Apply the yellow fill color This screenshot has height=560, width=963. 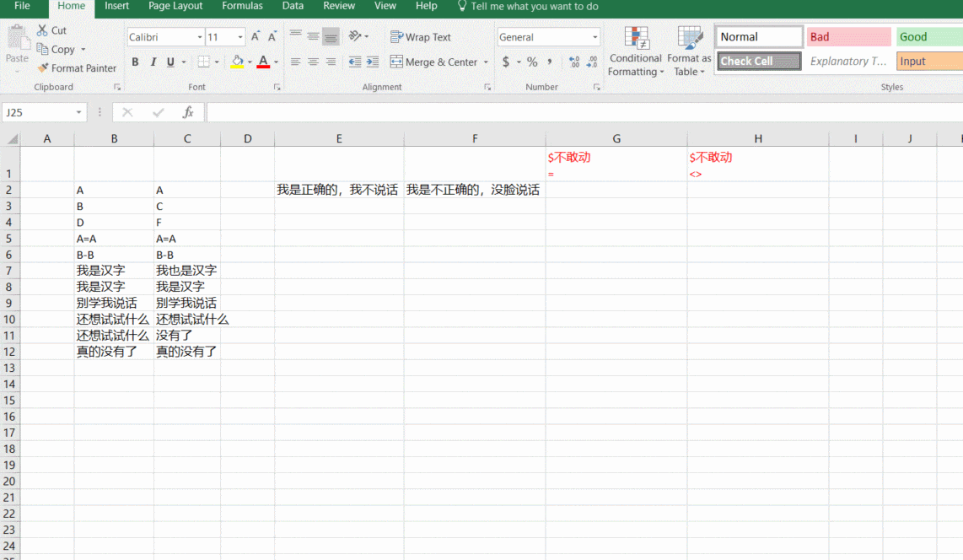(237, 62)
